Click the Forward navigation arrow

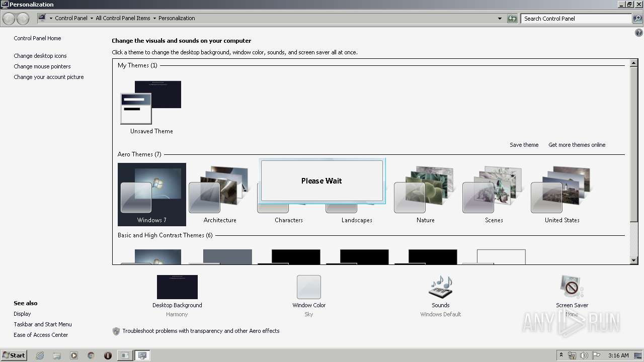point(23,19)
